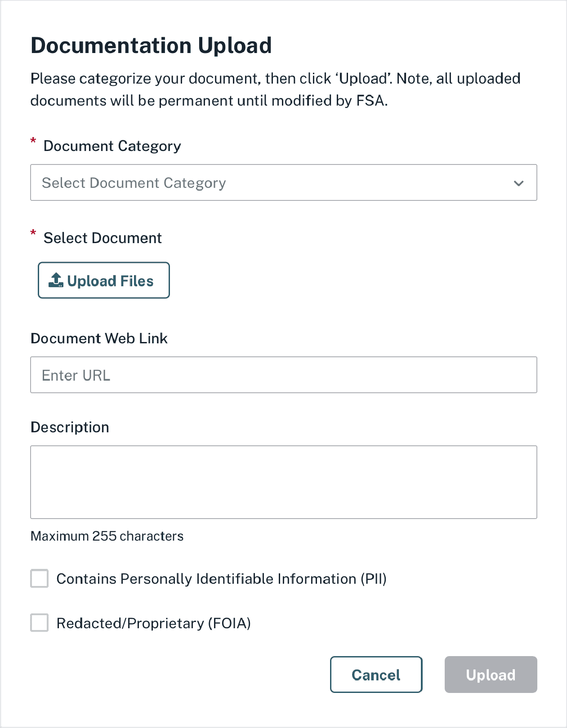567x728 pixels.
Task: Click the Contains Personally Identifiable Information label text
Action: pos(221,579)
